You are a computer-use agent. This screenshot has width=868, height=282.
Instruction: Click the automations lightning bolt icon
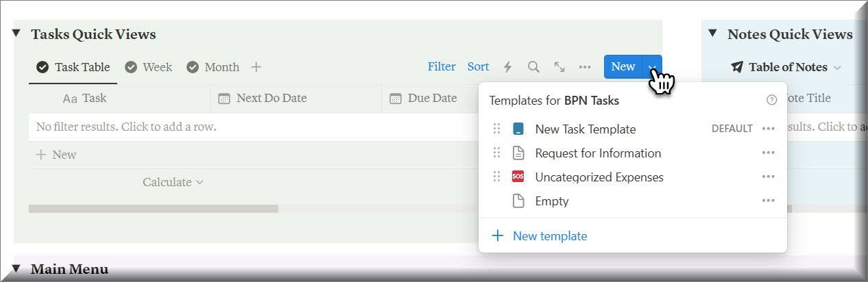pyautogui.click(x=508, y=67)
